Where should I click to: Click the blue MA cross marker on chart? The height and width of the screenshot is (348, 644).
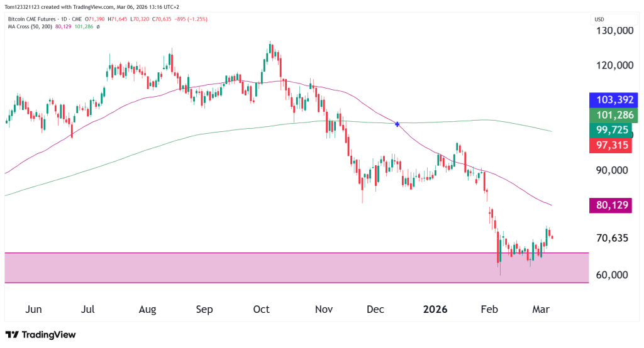(397, 124)
